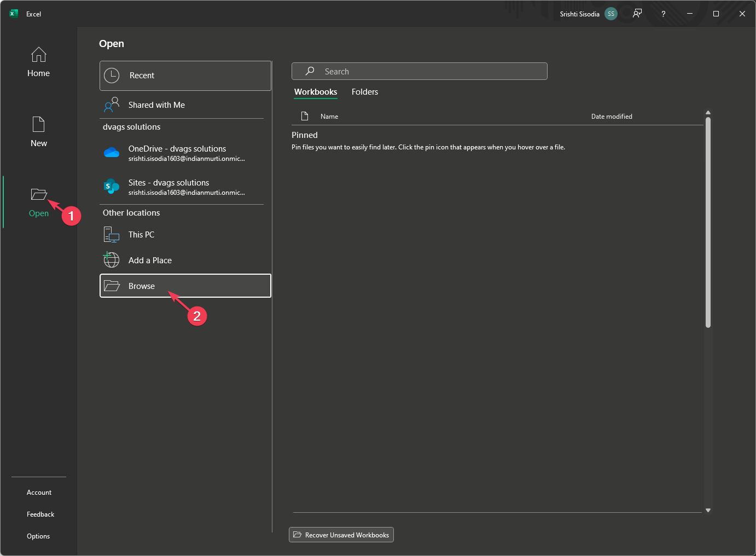Click the Other locations section heading
Viewport: 756px width, 556px height.
131,213
